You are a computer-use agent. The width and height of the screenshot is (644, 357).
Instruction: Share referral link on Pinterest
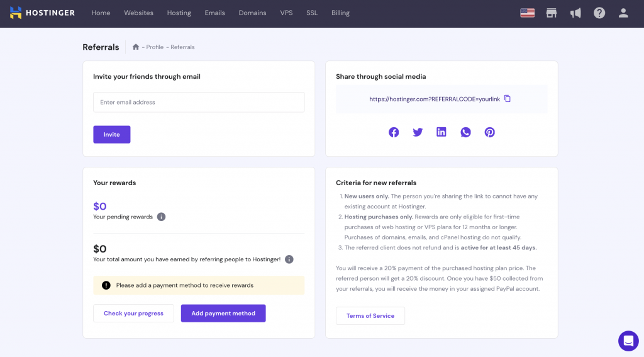489,132
